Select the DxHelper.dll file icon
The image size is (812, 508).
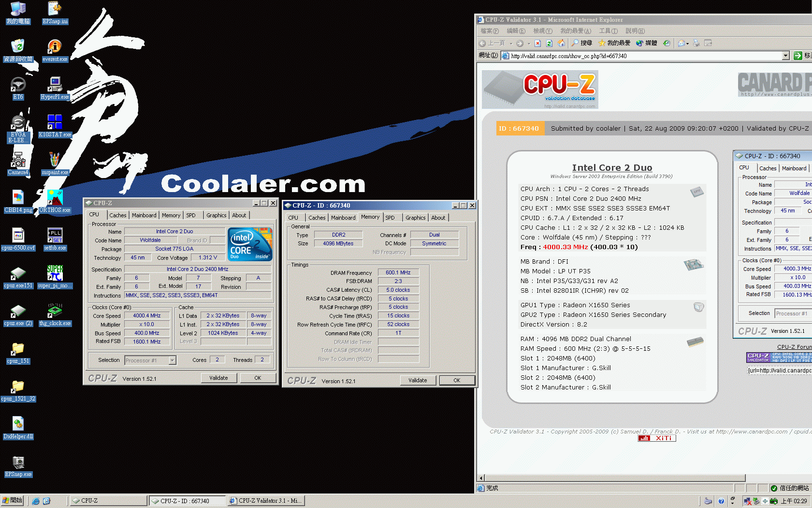pos(18,428)
